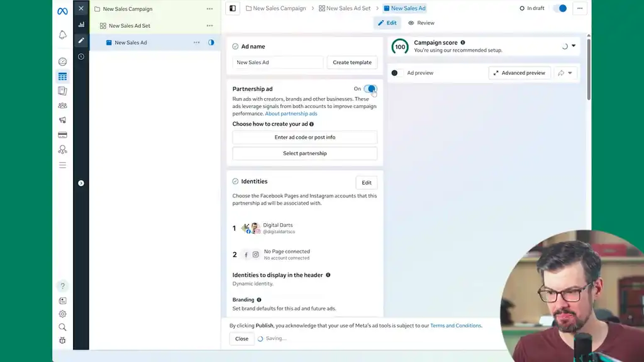
Task: Switch to Edit tab
Action: click(387, 23)
